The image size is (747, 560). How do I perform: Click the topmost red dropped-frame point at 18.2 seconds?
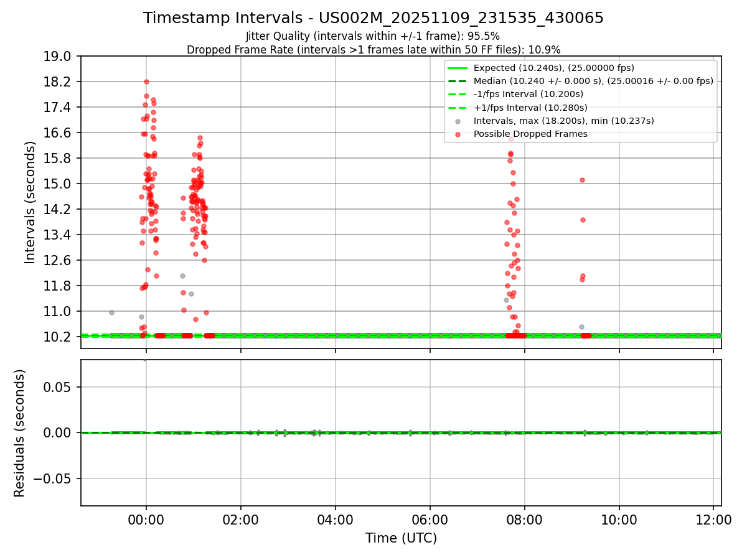pyautogui.click(x=146, y=82)
